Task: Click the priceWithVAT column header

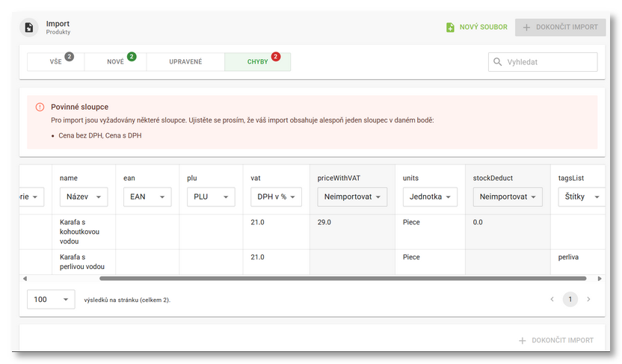Action: 339,179
